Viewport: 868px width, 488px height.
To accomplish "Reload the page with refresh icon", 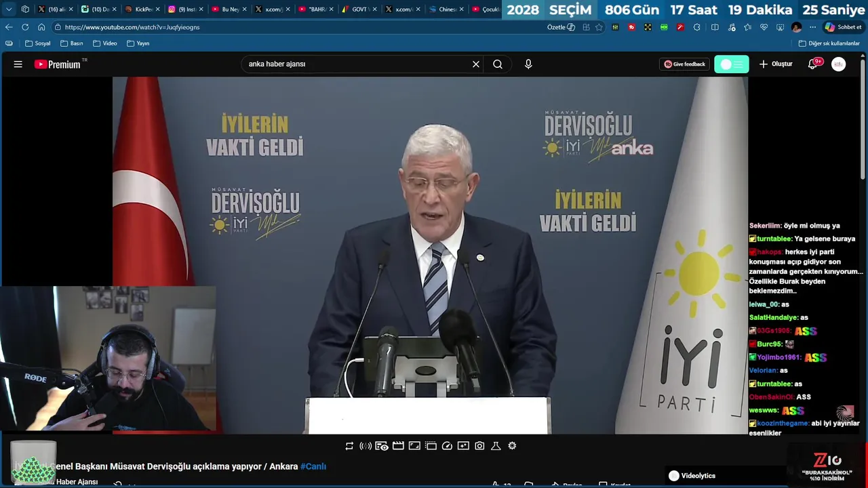I will point(25,27).
